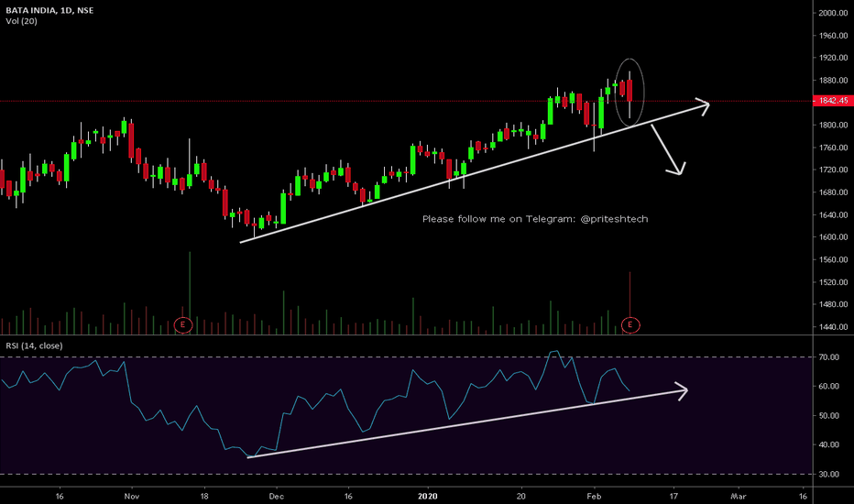Select the Vol (20) indicator label

tap(22, 21)
